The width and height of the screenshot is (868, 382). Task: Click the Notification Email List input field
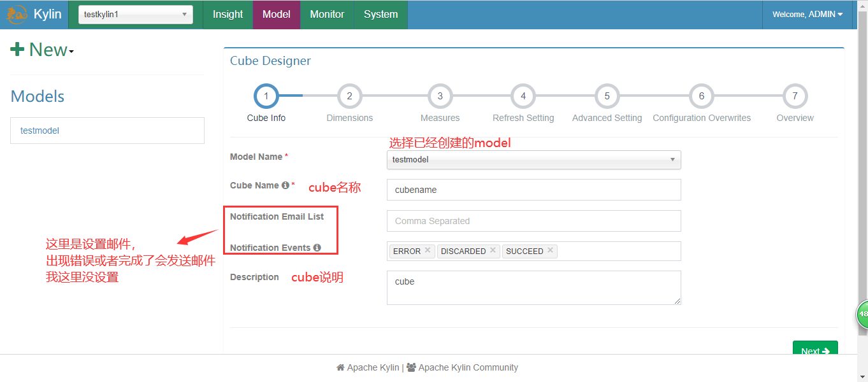tap(534, 221)
